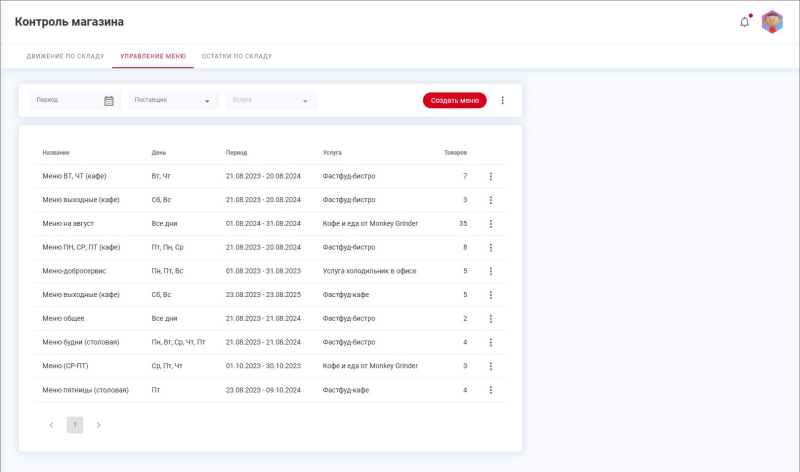Expand the Поставщик dropdown
The width and height of the screenshot is (800, 472).
(174, 100)
